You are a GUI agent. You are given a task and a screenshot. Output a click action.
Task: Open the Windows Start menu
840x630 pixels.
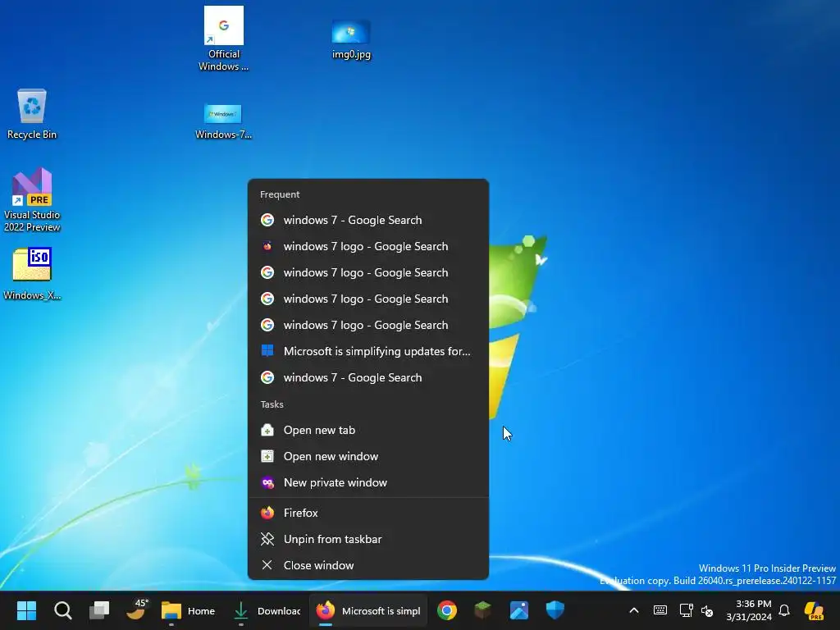click(26, 610)
